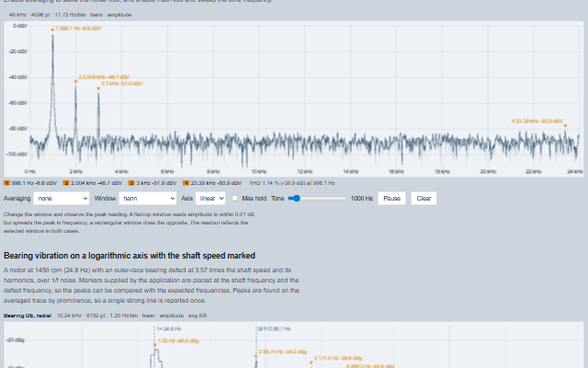Click the THD 1.14 % readout text
This screenshot has height=368, width=588.
292,183
